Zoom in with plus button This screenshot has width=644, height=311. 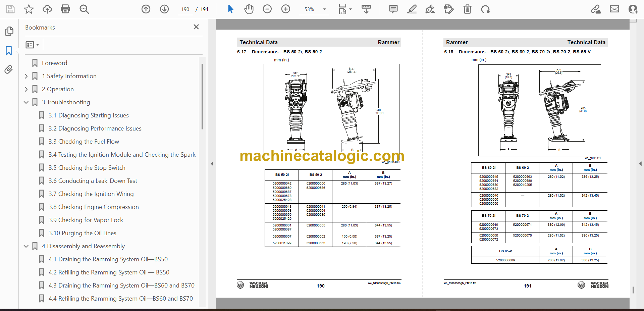coord(286,9)
